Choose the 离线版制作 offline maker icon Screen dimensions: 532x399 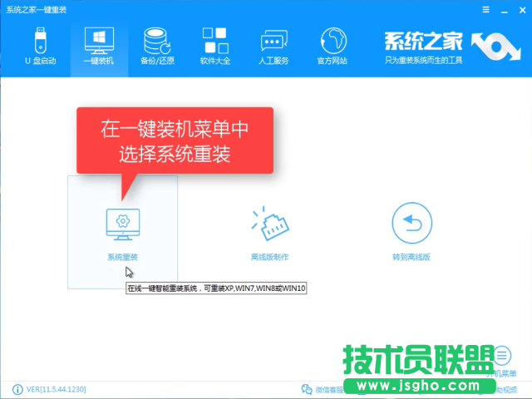pos(268,222)
